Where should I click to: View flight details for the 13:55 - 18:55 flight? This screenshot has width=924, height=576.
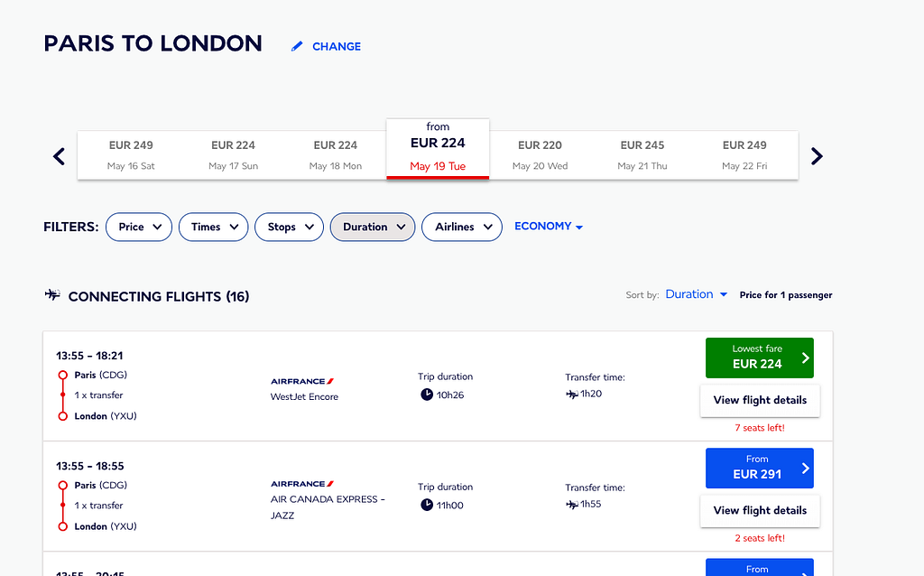pos(760,510)
